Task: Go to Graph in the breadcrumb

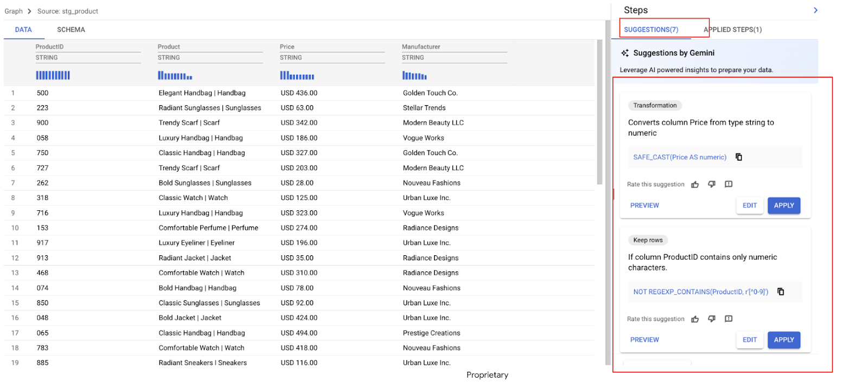Action: coord(14,11)
